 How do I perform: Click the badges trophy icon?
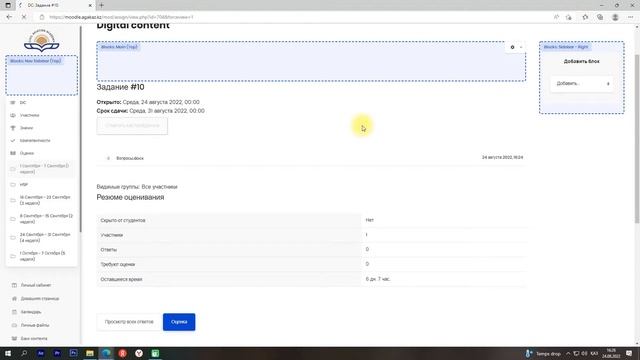tap(13, 128)
